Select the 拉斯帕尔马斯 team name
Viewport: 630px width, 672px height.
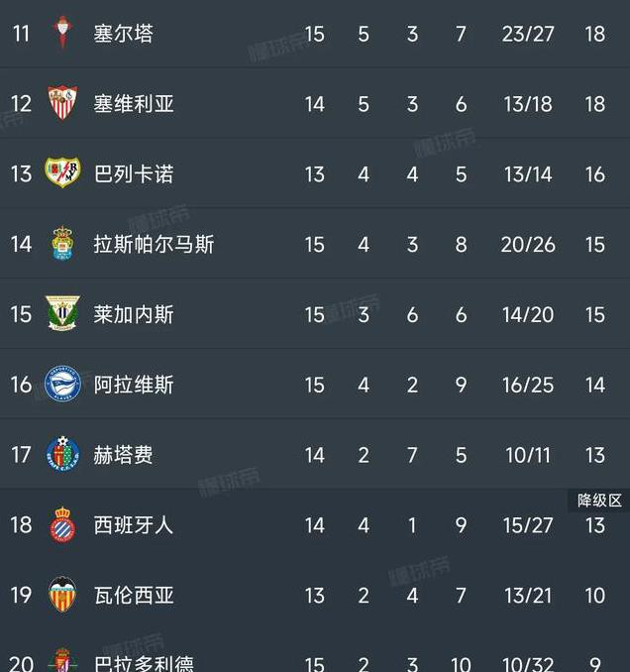tap(154, 244)
